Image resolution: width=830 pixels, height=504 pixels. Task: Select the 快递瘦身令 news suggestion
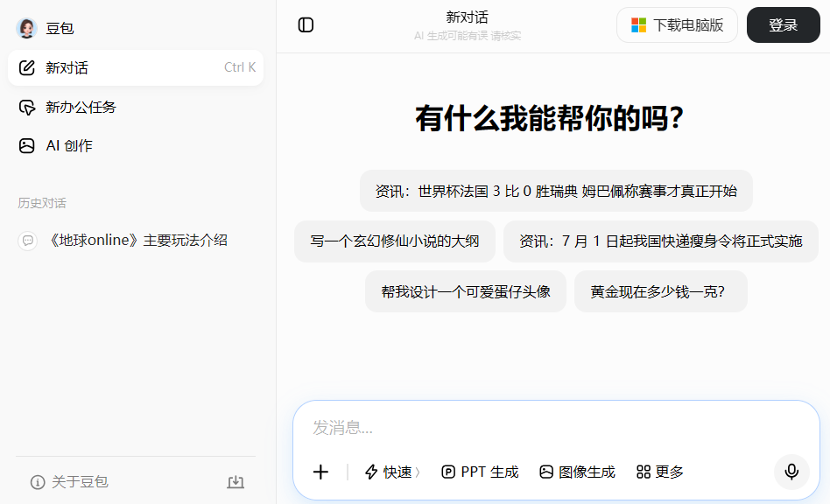pos(661,241)
